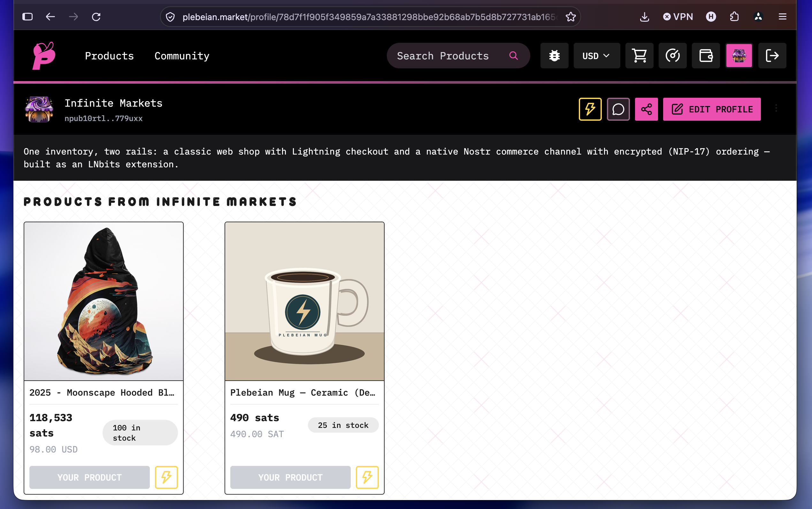Image resolution: width=812 pixels, height=509 pixels.
Task: Open the browser extensions puzzle icon
Action: pos(735,17)
